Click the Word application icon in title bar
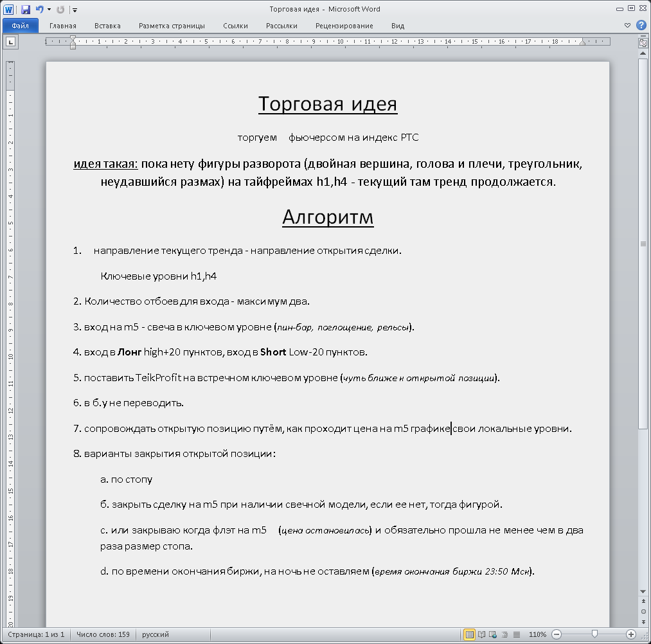 click(8, 9)
